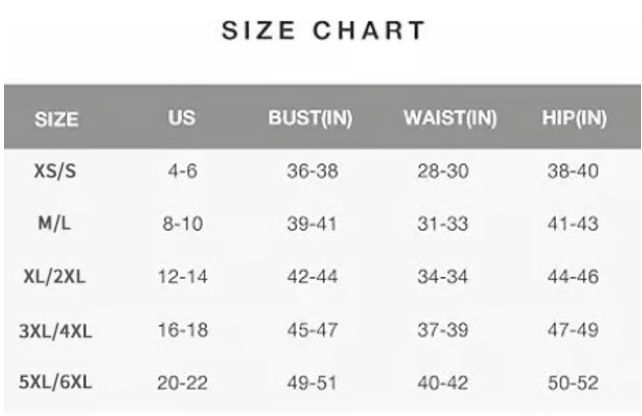Click the 5XL/6XL size row label
Image resolution: width=642 pixels, height=416 pixels.
(x=56, y=383)
